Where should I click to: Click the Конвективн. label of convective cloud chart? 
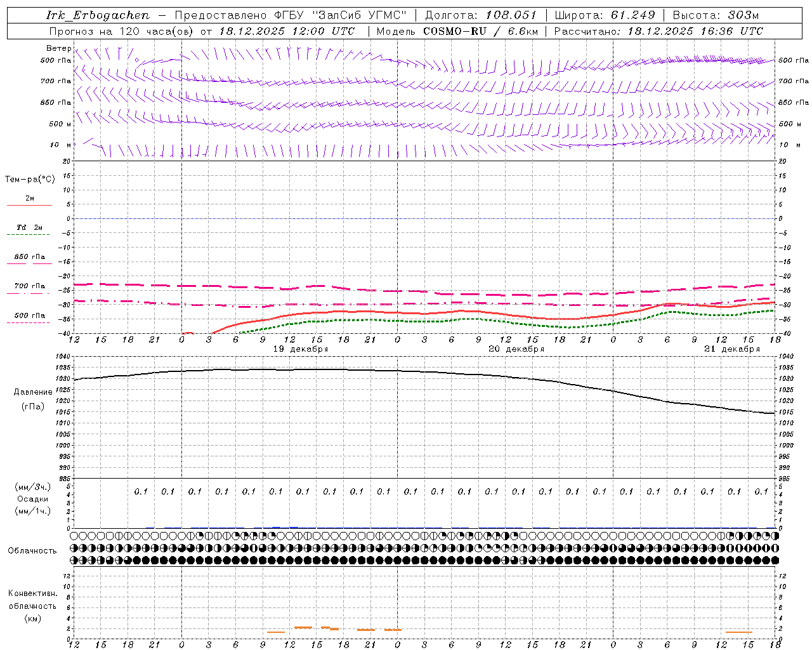click(x=32, y=594)
